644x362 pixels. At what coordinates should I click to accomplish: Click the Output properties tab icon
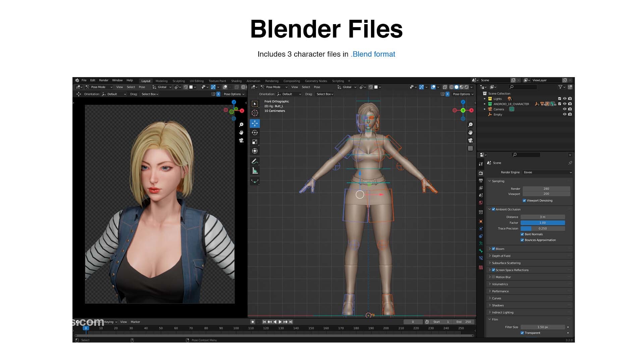[x=481, y=181]
